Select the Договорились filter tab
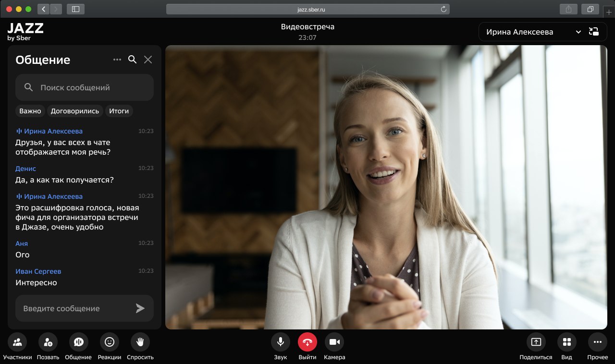This screenshot has height=364, width=615. (75, 111)
